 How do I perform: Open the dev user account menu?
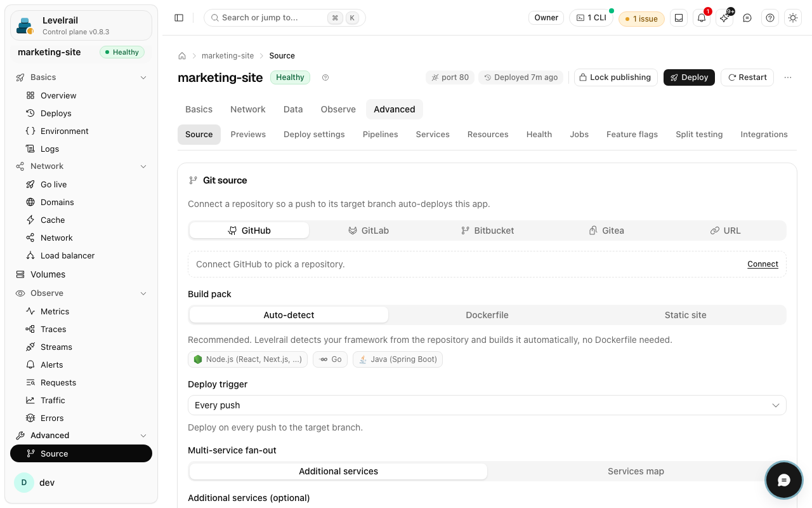[x=81, y=483]
